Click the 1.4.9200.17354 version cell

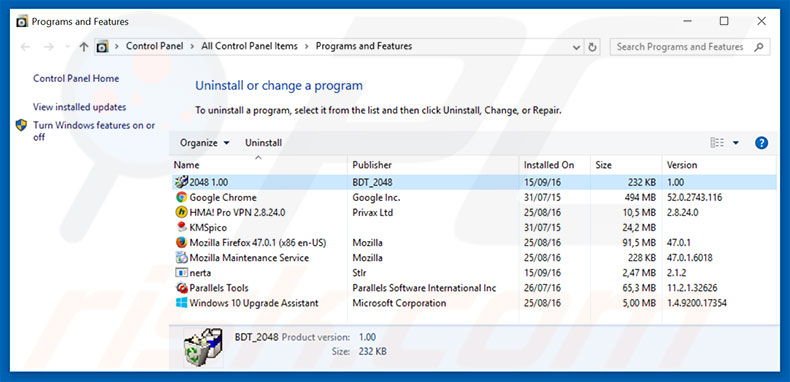697,303
